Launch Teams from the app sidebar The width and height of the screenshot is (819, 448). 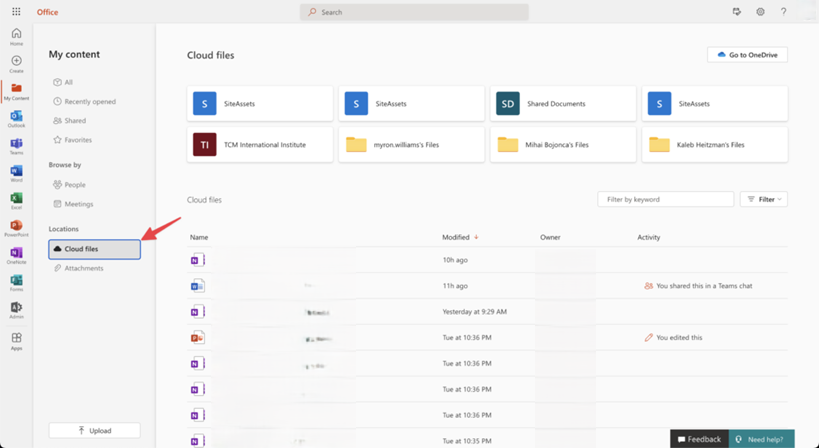(x=16, y=146)
